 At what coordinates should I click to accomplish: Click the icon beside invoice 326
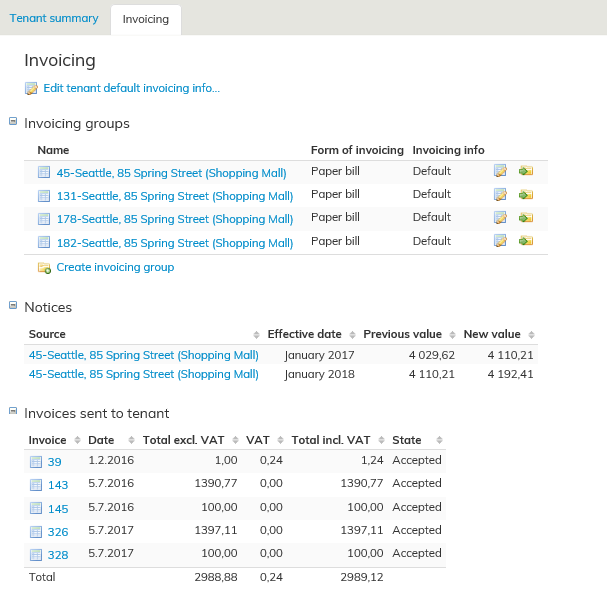[x=36, y=532]
